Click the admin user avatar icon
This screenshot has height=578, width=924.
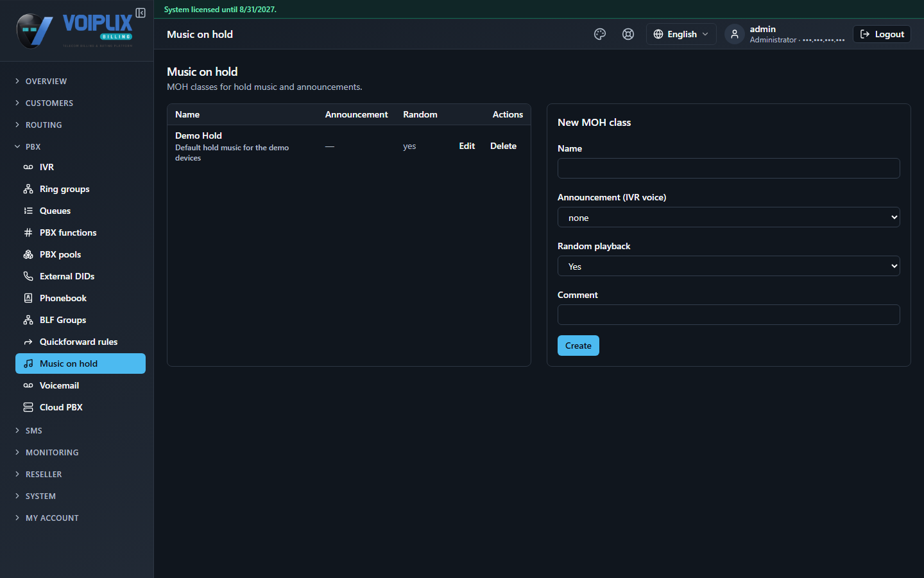[x=735, y=34]
